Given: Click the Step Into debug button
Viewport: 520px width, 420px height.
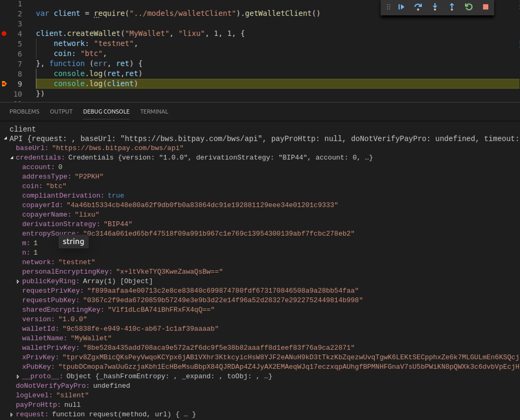Looking at the screenshot, I should 435,7.
